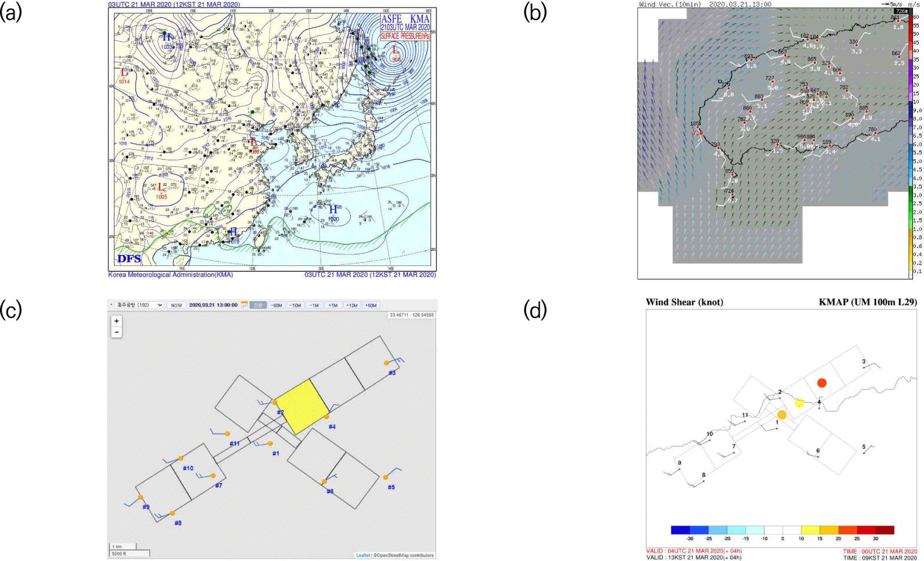
Task: Step forward with the +10M button
Action: pos(351,305)
